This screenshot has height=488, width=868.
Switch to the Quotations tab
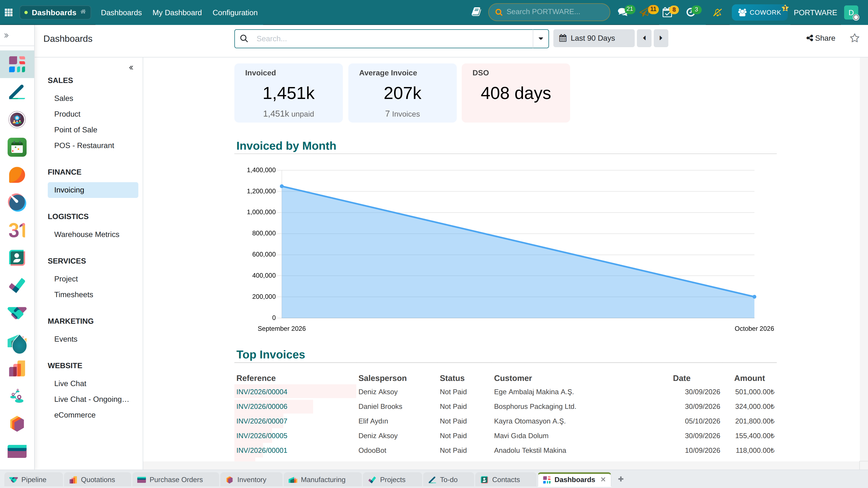(x=97, y=480)
